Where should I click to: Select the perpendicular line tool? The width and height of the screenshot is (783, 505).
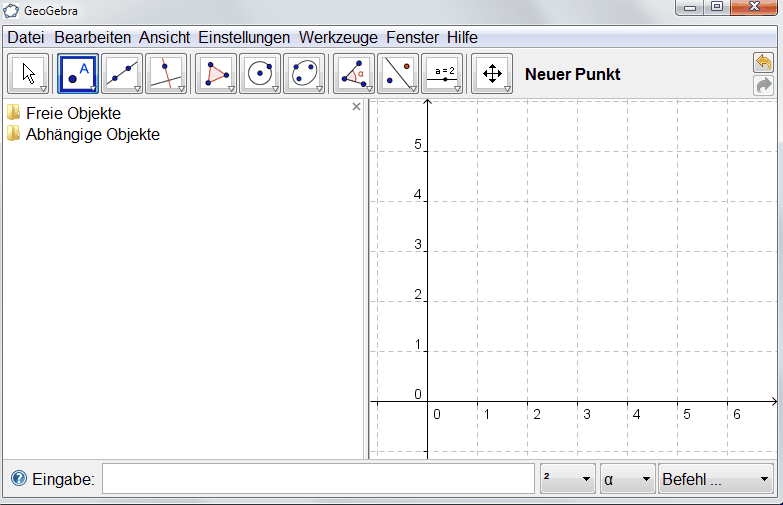coord(166,74)
